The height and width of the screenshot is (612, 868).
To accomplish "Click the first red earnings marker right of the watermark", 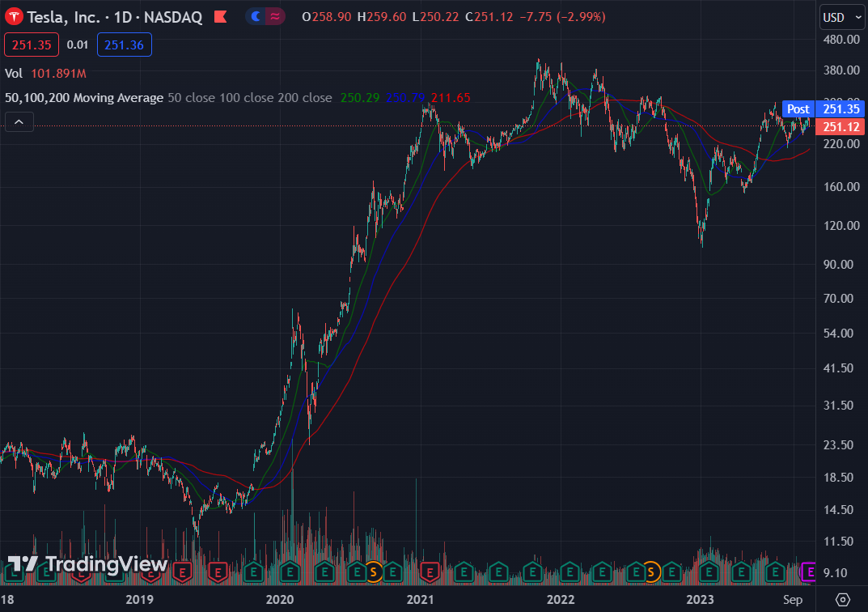I will pos(182,572).
